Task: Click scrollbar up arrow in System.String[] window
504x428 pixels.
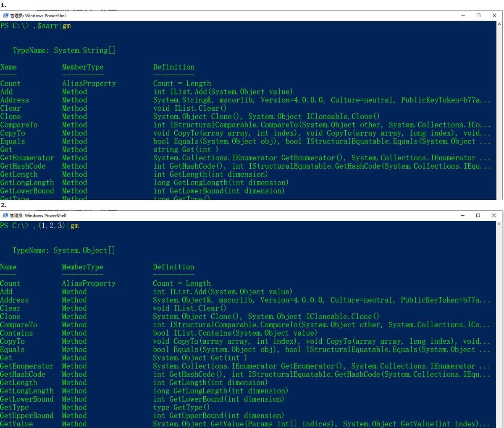Action: (x=499, y=24)
